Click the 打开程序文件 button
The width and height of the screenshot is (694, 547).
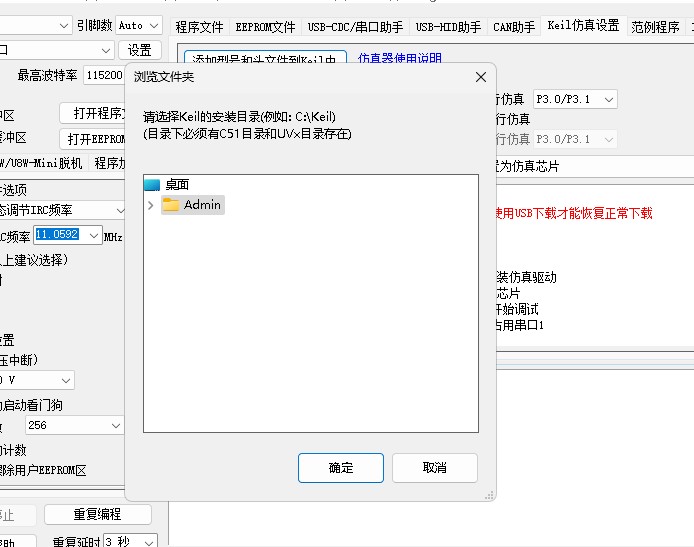click(93, 113)
